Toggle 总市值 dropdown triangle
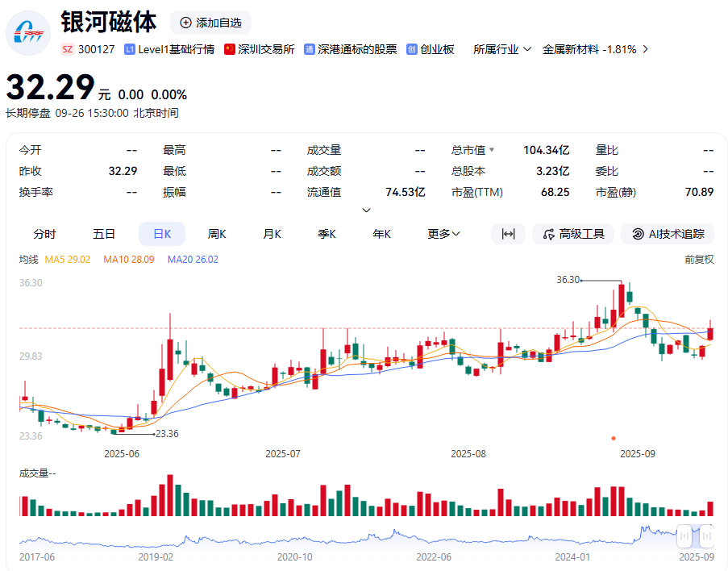 (492, 149)
